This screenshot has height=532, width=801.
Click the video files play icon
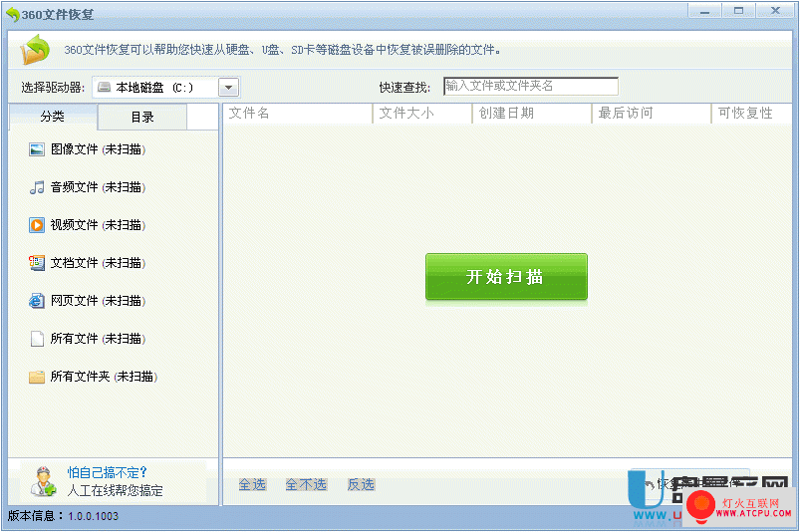37,225
